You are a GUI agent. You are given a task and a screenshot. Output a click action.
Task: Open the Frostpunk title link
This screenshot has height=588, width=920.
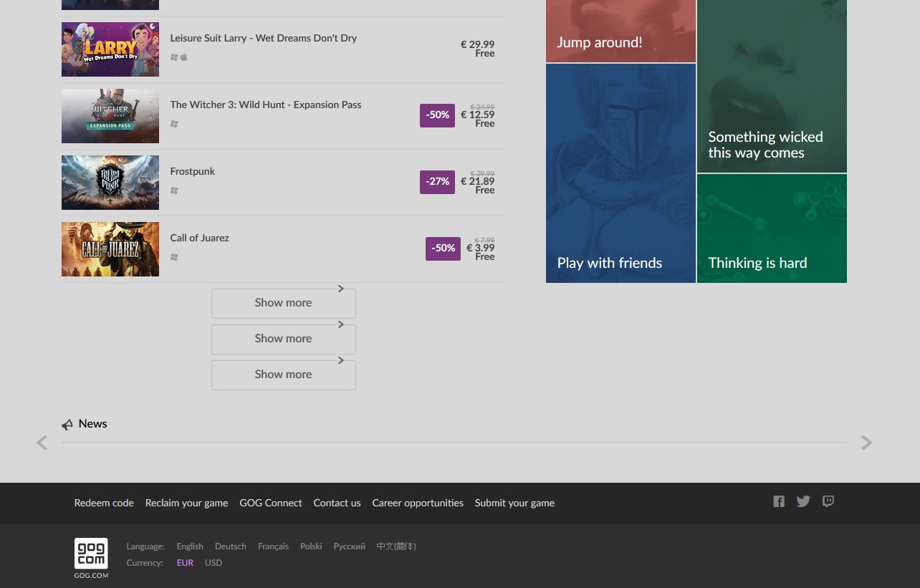click(x=193, y=171)
